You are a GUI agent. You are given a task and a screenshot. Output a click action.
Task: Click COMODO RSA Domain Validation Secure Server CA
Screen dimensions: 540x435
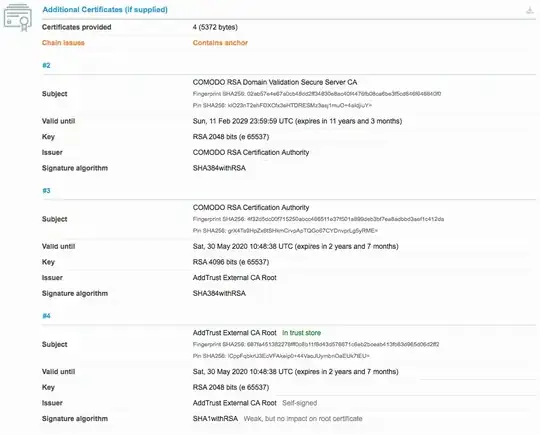tap(275, 82)
